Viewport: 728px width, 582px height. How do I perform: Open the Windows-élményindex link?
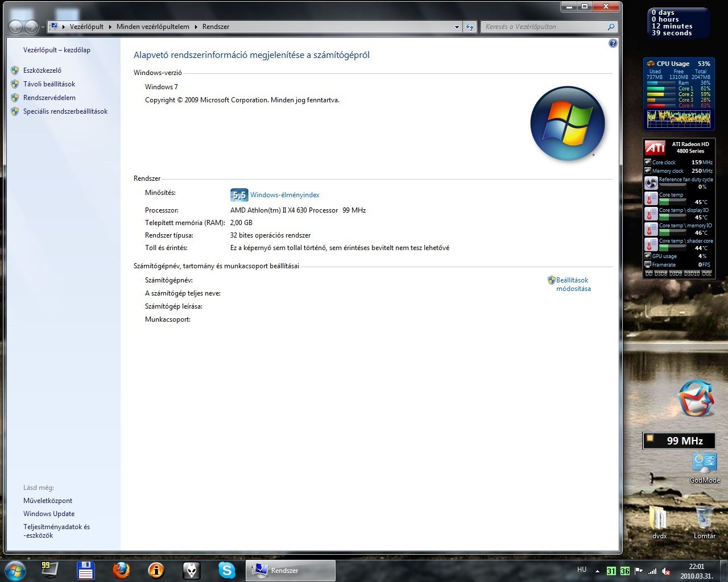285,195
